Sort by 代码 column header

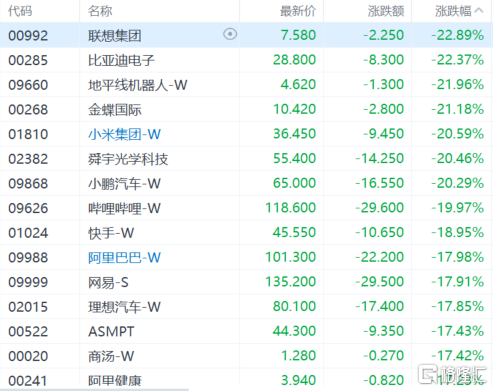[x=20, y=11]
